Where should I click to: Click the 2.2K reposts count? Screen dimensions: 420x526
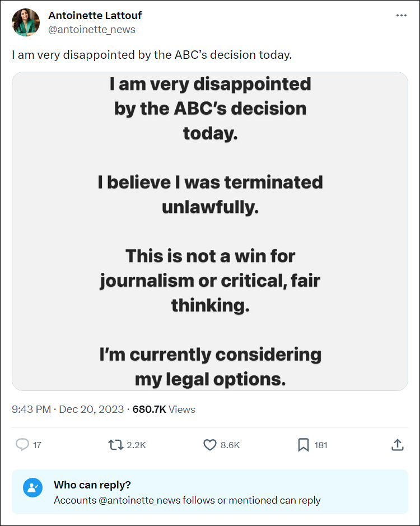(x=136, y=445)
